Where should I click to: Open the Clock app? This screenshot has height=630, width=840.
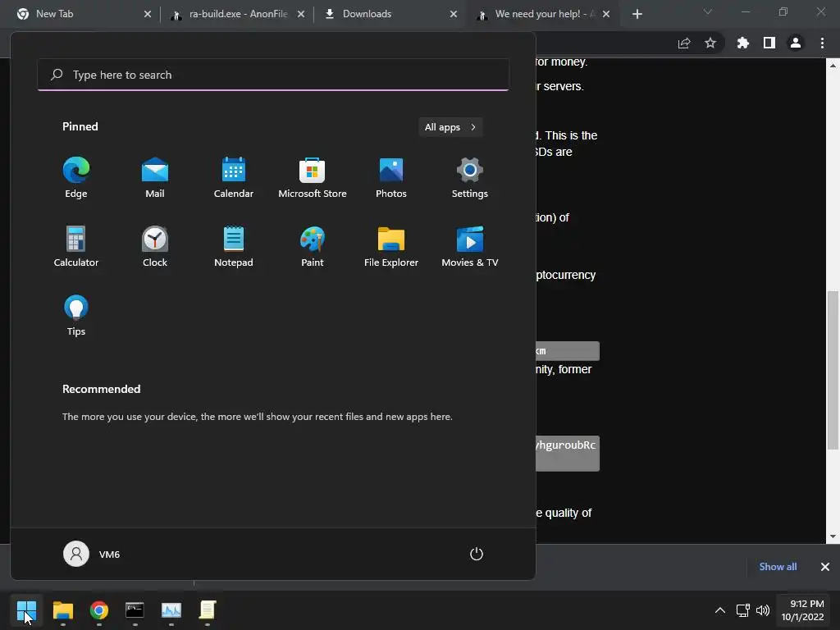155,246
